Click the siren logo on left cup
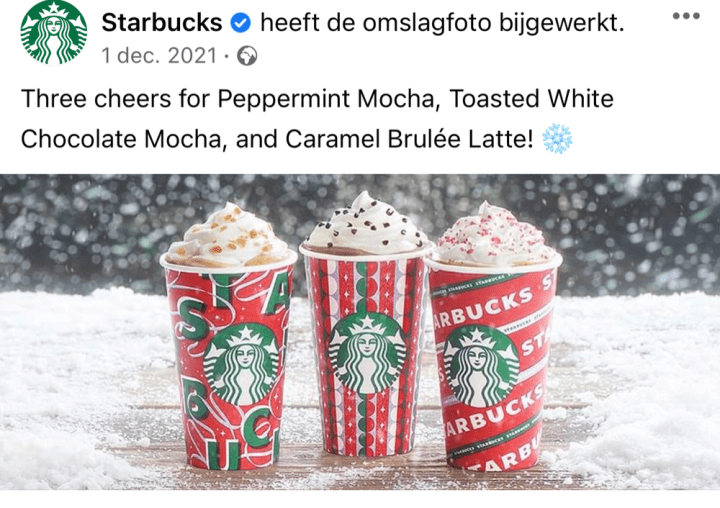The height and width of the screenshot is (508, 720). (240, 363)
